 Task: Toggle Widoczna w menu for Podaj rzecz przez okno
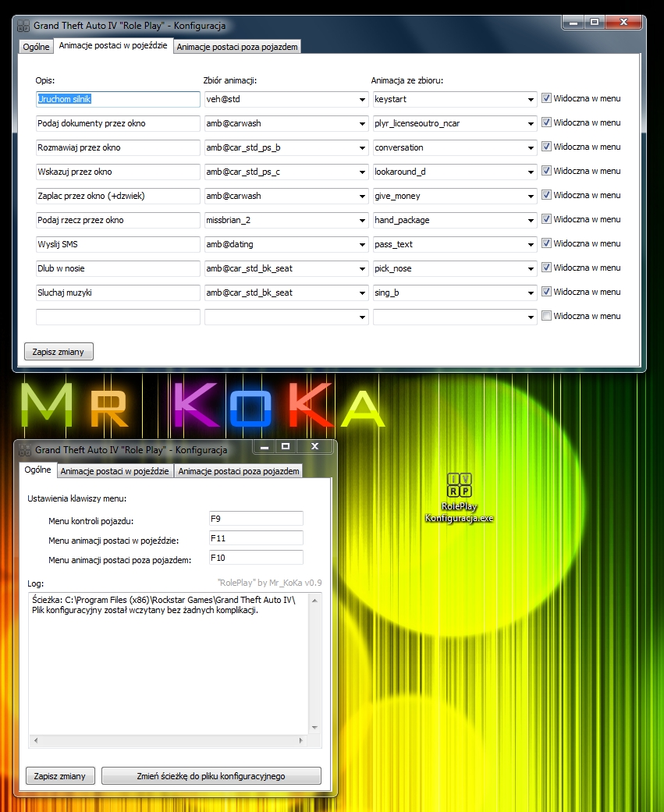click(546, 219)
